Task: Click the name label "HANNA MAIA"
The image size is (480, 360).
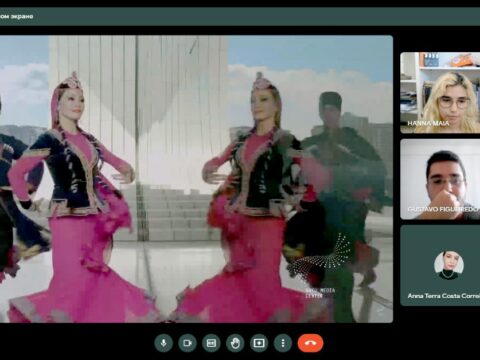Action: click(x=428, y=123)
